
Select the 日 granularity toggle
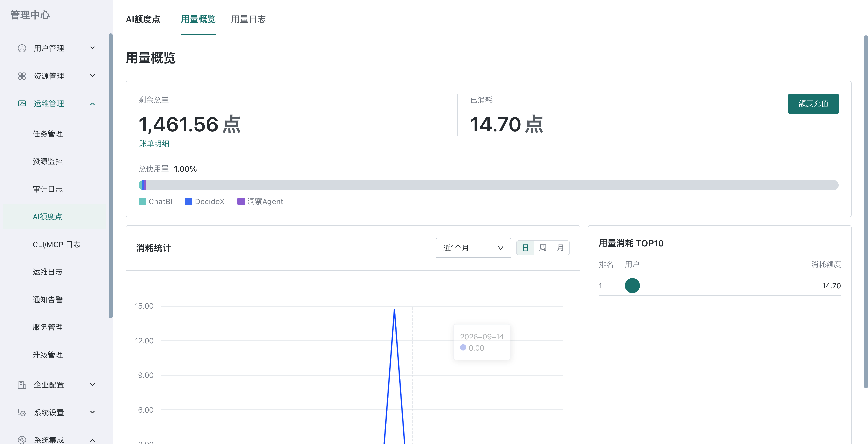[525, 248]
